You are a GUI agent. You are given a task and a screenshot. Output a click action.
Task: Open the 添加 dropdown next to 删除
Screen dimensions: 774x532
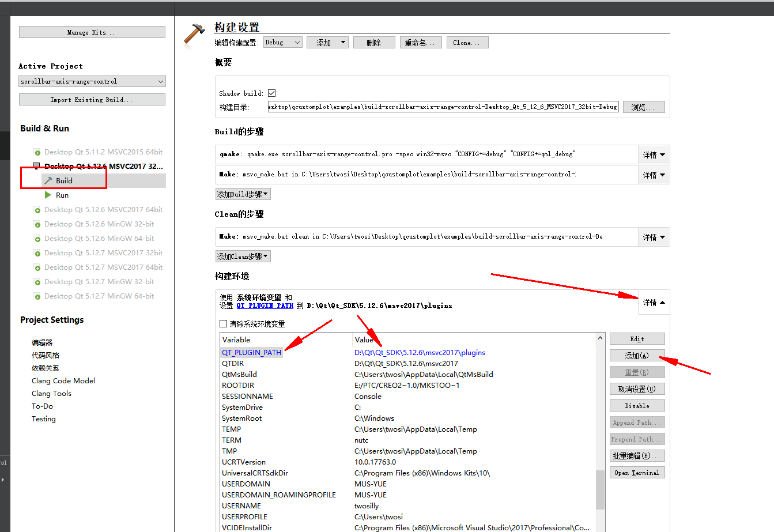[327, 41]
